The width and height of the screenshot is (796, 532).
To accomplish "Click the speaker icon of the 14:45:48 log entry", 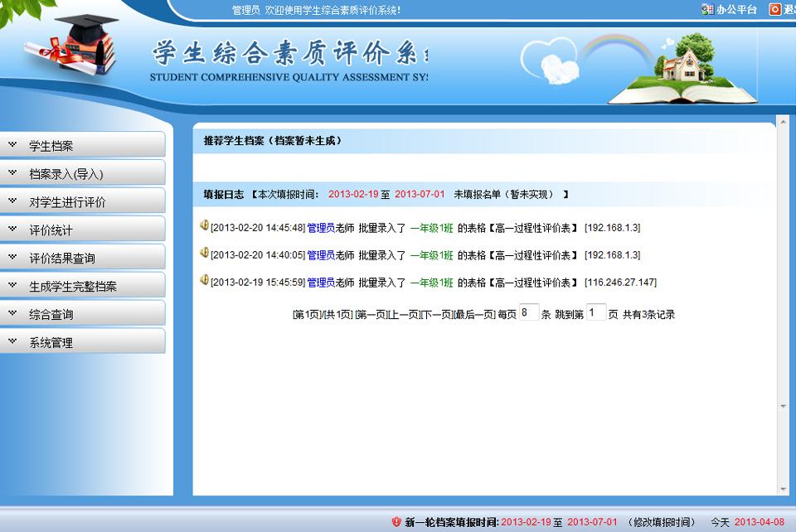I will tap(204, 225).
